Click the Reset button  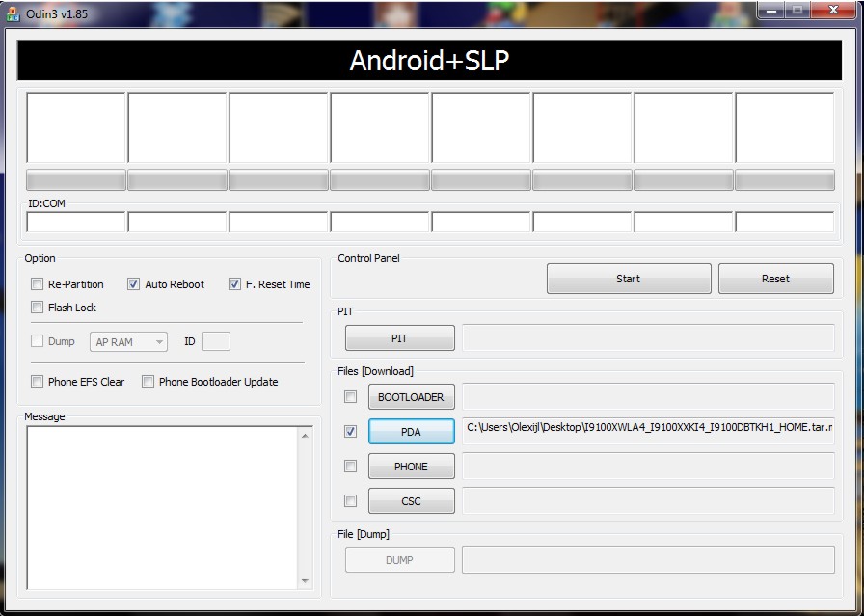click(776, 279)
